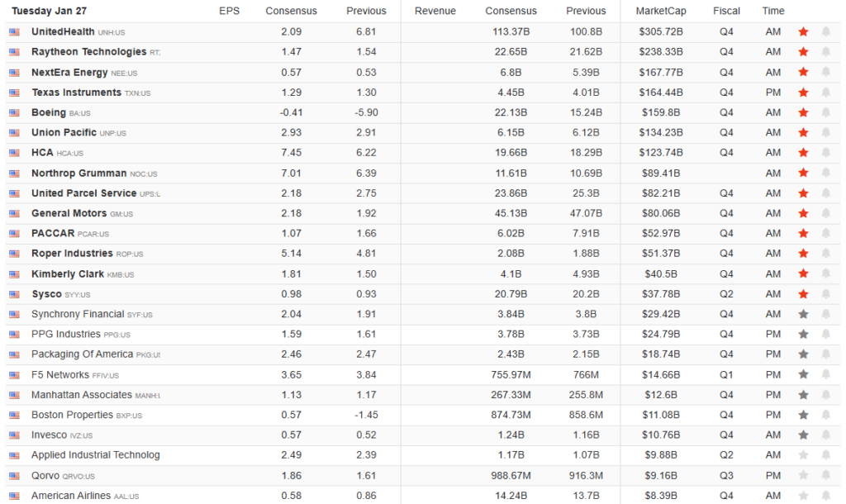Click the bell icon for American Airlines
Image resolution: width=846 pixels, height=504 pixels.
pyautogui.click(x=825, y=496)
